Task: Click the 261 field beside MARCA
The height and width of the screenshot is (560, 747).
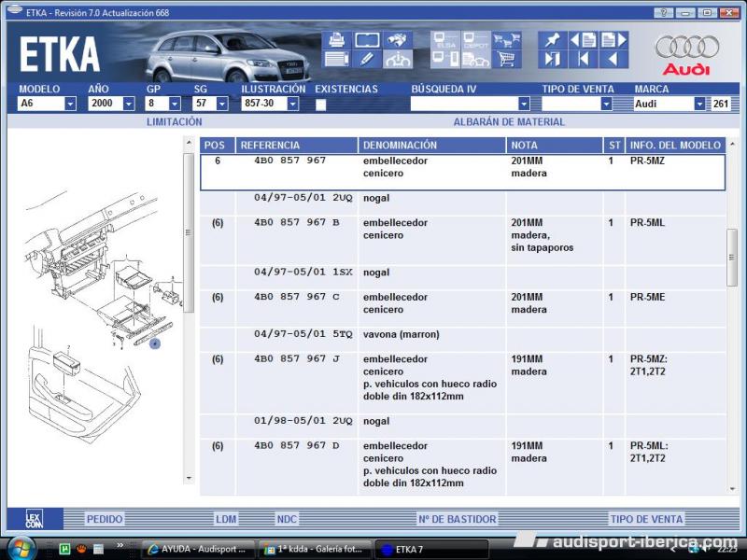Action: coord(720,104)
